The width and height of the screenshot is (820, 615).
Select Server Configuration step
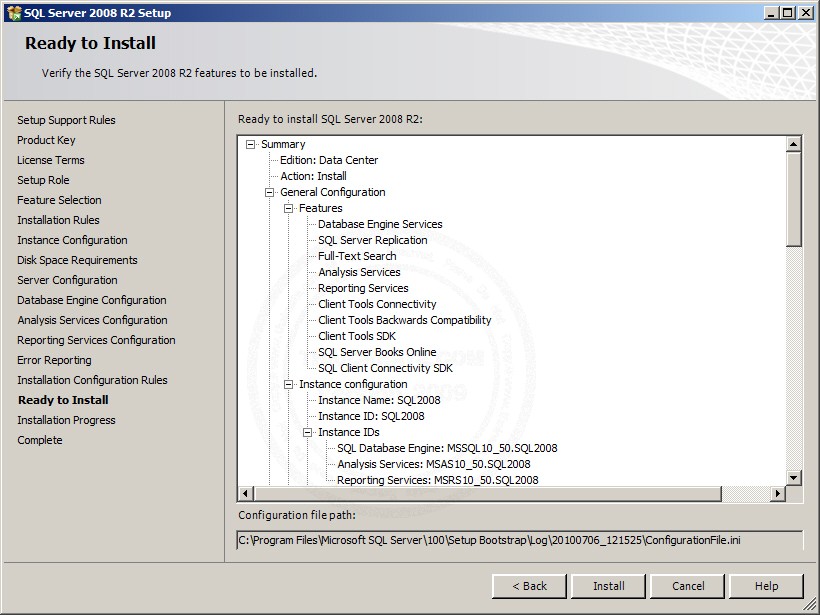coord(67,280)
